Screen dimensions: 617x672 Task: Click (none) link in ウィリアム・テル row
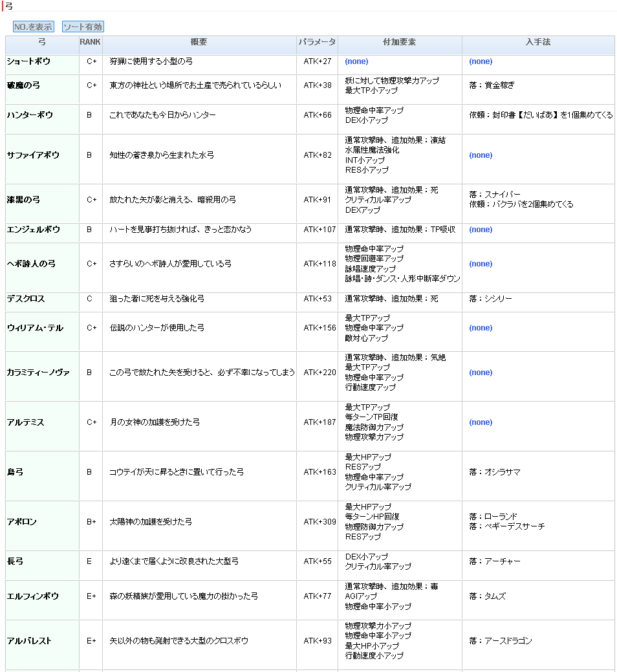481,328
